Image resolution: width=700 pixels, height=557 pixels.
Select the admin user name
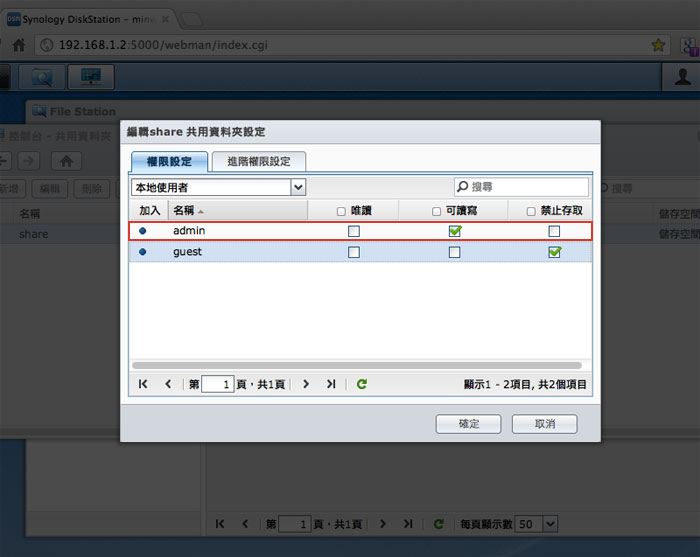point(189,231)
